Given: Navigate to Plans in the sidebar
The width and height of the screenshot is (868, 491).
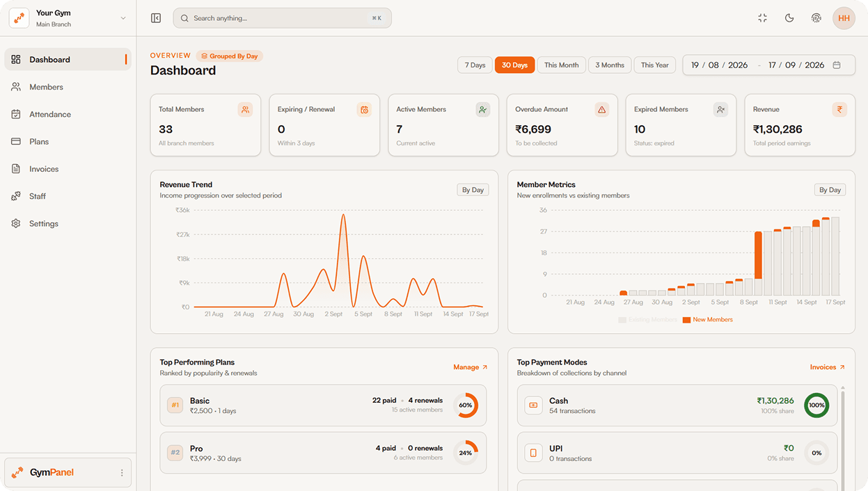Looking at the screenshot, I should 68,142.
